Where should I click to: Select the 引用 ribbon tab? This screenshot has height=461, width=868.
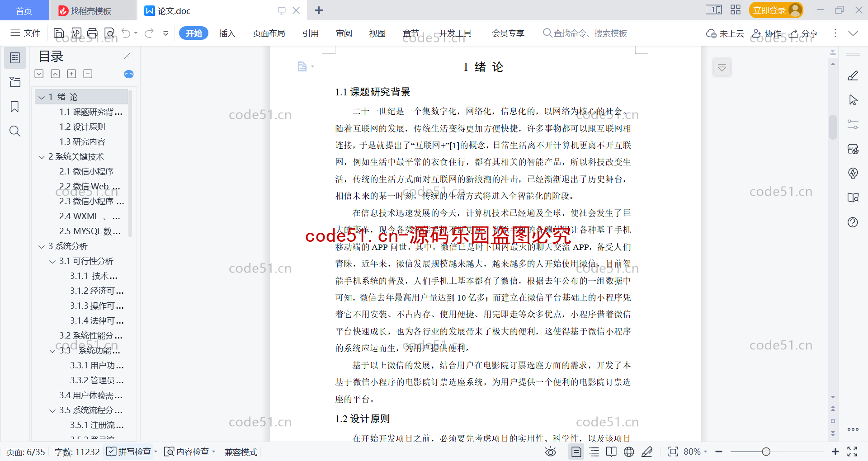click(311, 33)
